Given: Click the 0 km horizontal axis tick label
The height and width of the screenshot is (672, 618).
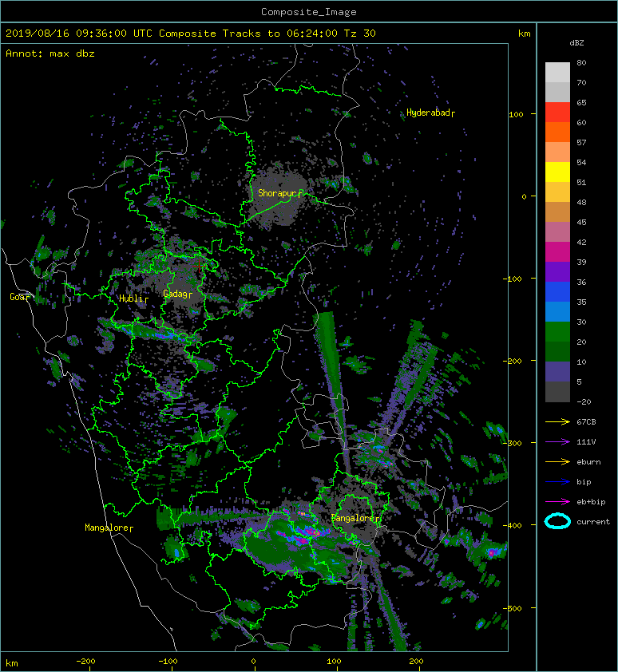Looking at the screenshot, I should point(253,662).
